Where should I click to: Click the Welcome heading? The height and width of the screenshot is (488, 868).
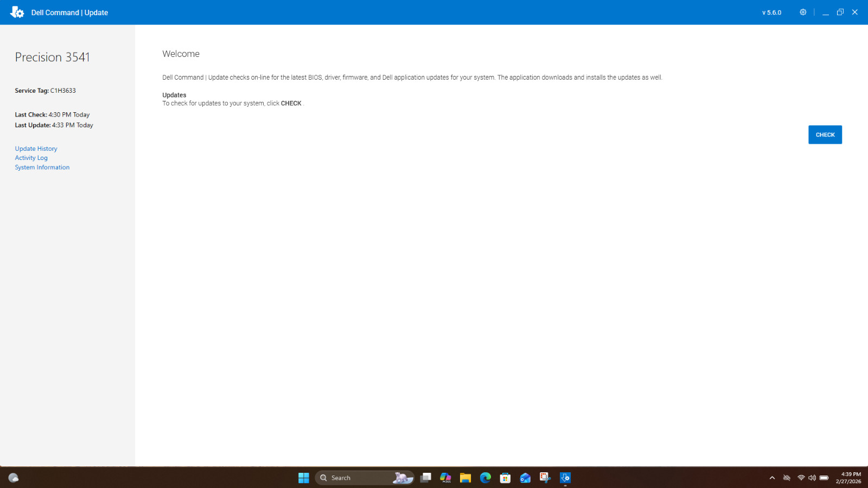click(x=181, y=54)
